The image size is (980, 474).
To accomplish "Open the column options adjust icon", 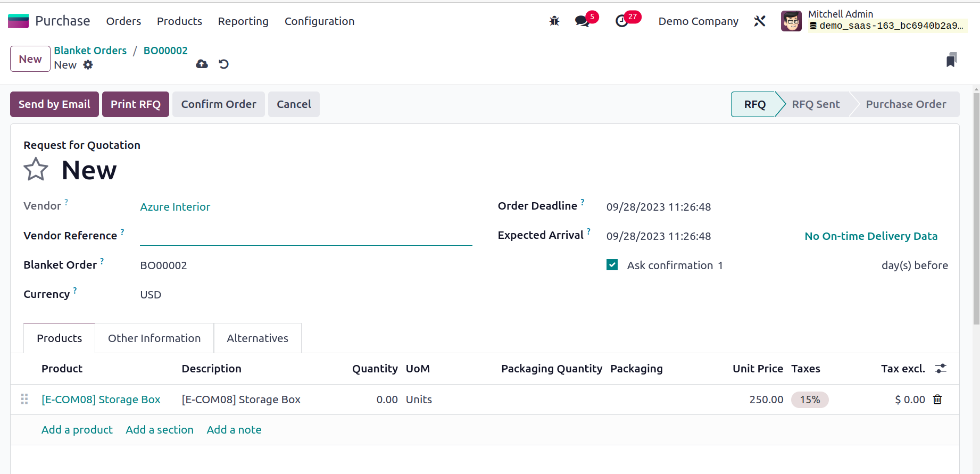I will coord(941,369).
